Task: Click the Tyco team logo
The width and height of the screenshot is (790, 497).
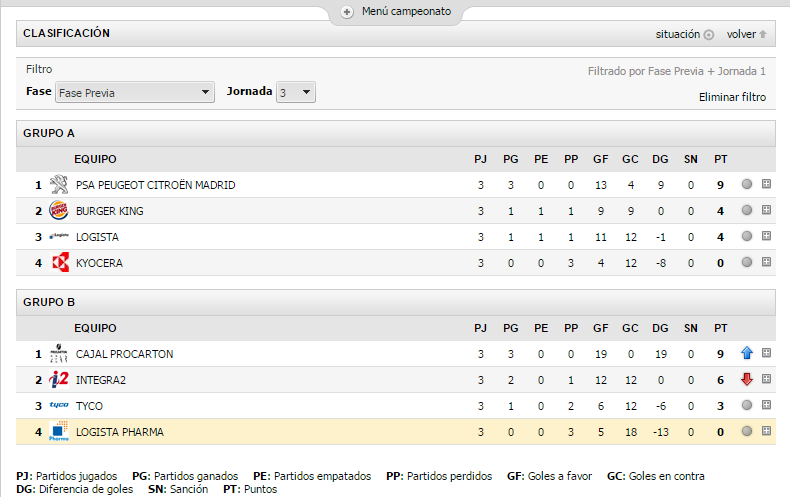Action: [x=59, y=406]
